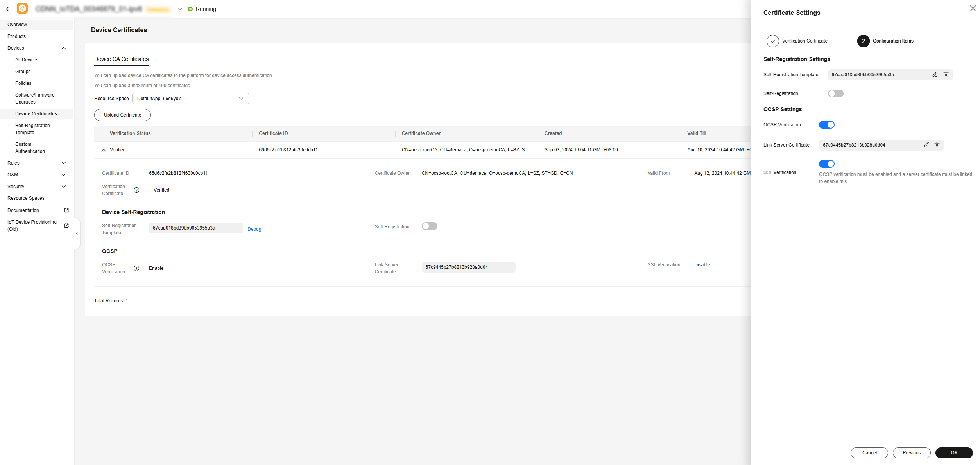Click the Verification Certificate help icon
This screenshot has height=465, width=980.
(136, 190)
